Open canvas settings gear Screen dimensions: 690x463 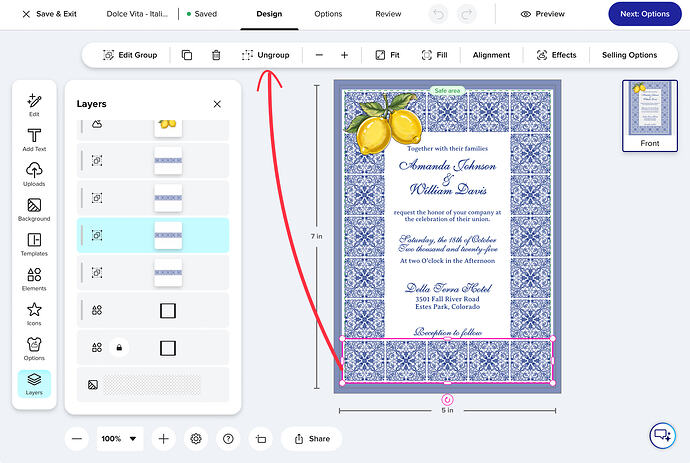[x=196, y=439]
